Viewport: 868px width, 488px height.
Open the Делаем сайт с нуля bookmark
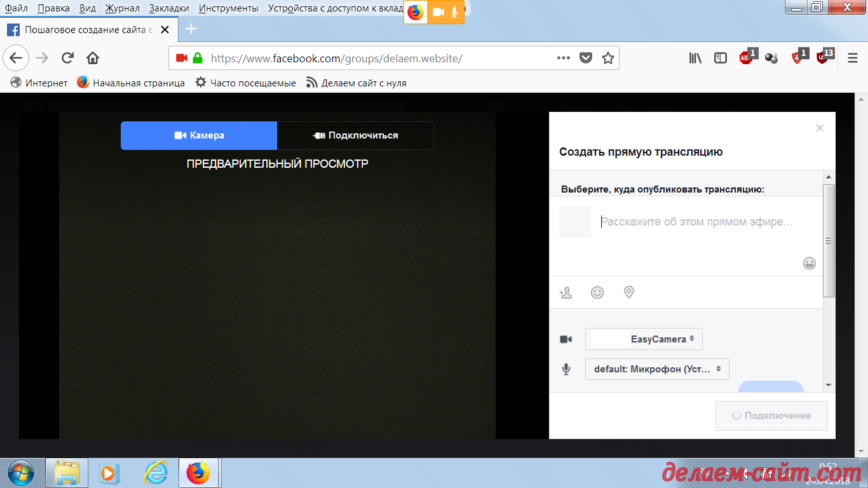coord(356,83)
